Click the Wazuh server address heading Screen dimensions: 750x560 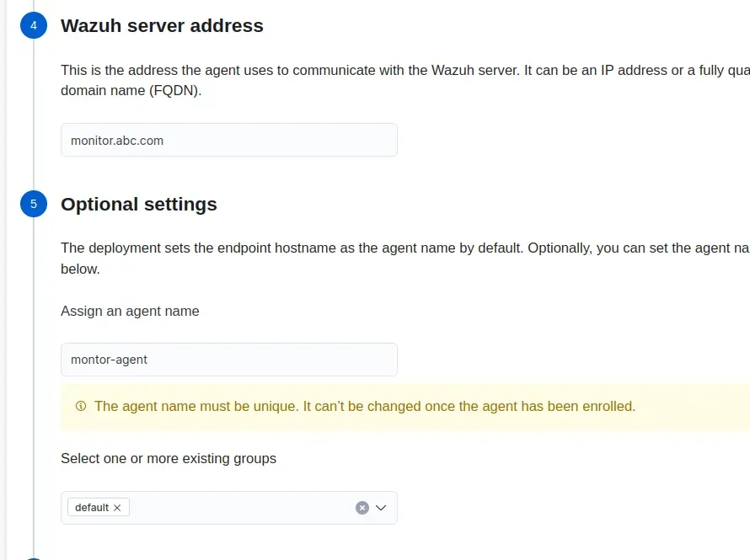click(162, 26)
